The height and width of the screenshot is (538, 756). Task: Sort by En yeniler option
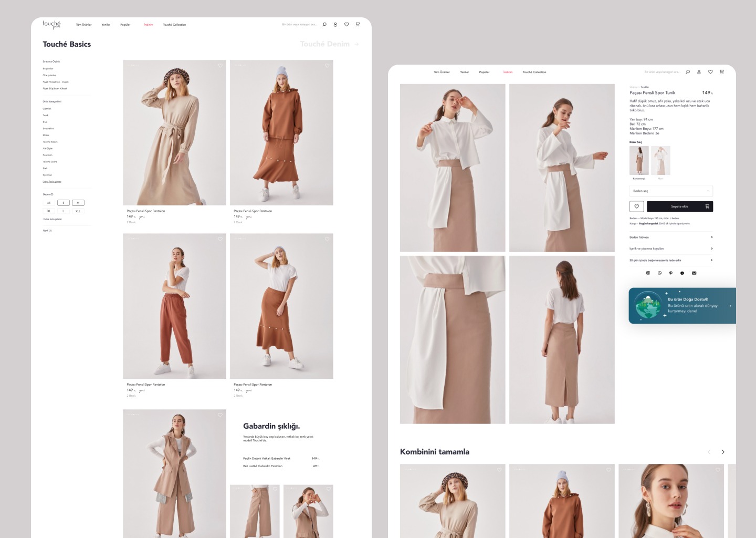click(48, 69)
